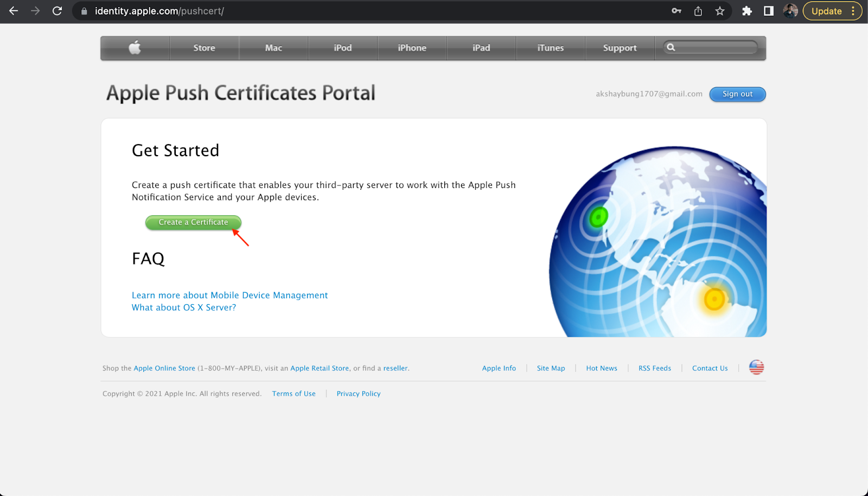Click the Get Started heading

click(x=175, y=150)
